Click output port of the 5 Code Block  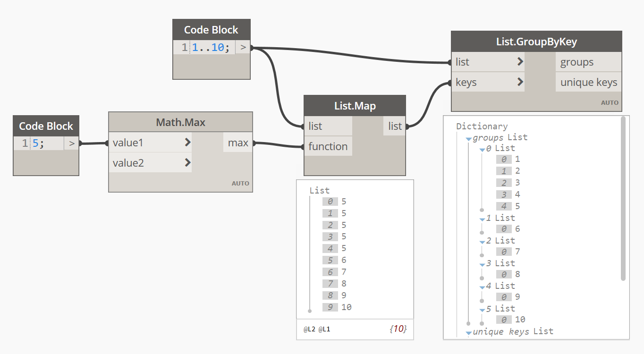72,143
